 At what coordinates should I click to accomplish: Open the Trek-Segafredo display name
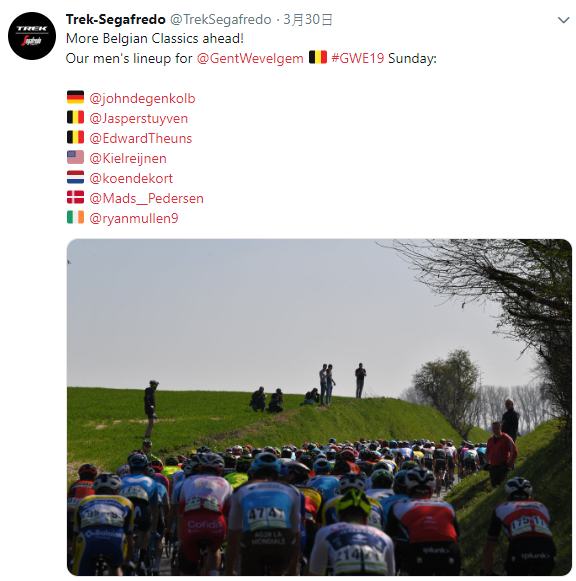[116, 20]
